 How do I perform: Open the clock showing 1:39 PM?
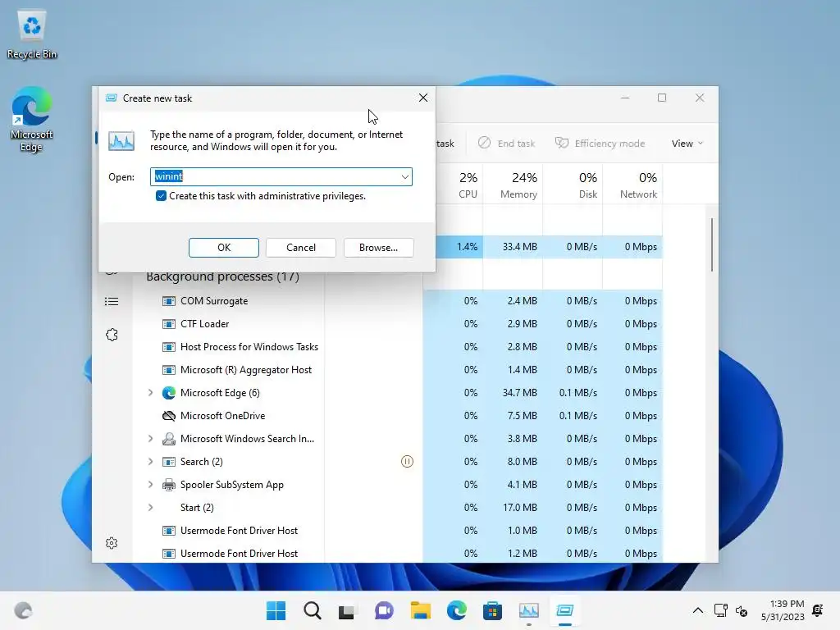[x=783, y=610]
